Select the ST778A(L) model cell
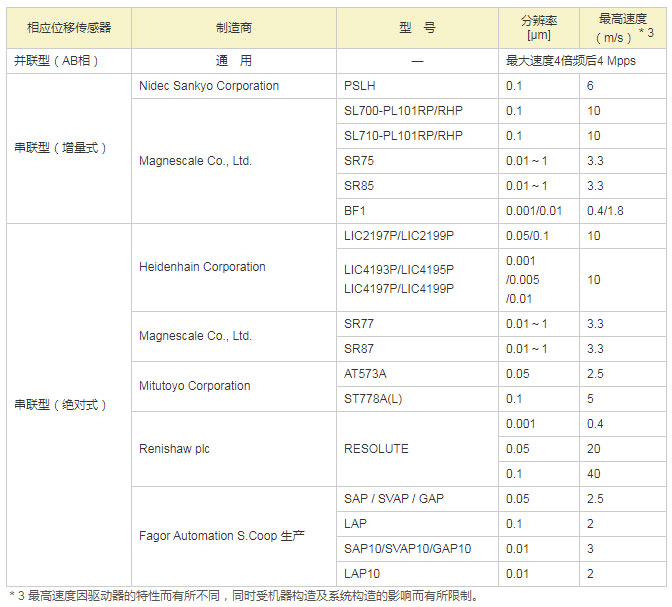The image size is (672, 607). [374, 398]
